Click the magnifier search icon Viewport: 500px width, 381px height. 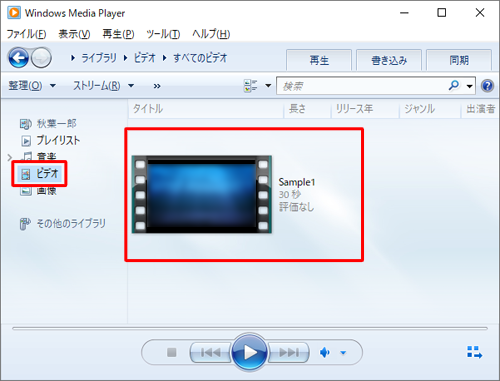(454, 86)
